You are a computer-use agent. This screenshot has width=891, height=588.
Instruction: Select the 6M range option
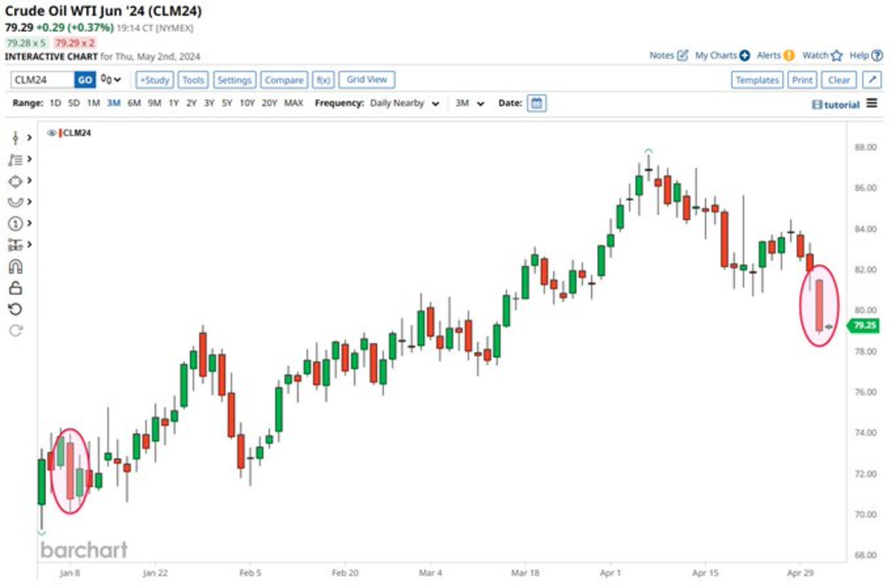[134, 103]
